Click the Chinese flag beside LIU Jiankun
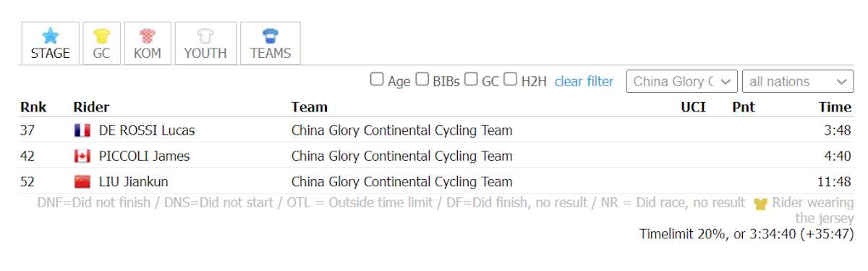 [x=82, y=182]
